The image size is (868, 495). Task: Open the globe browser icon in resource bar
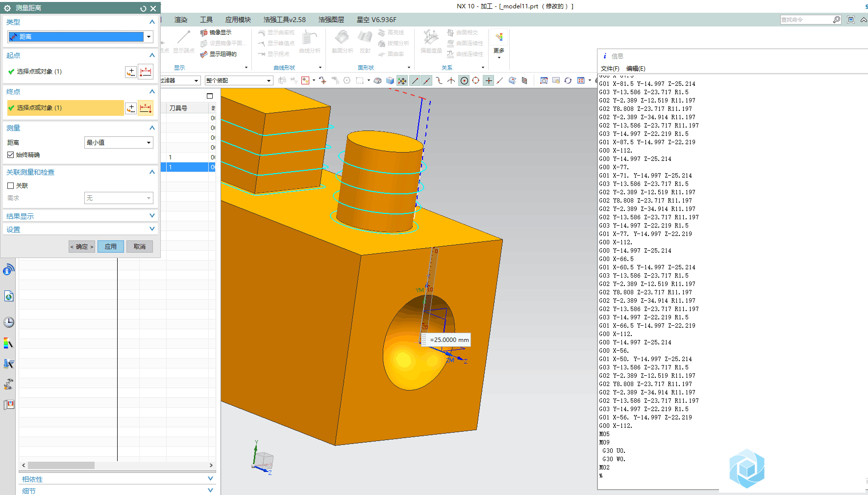(9, 296)
